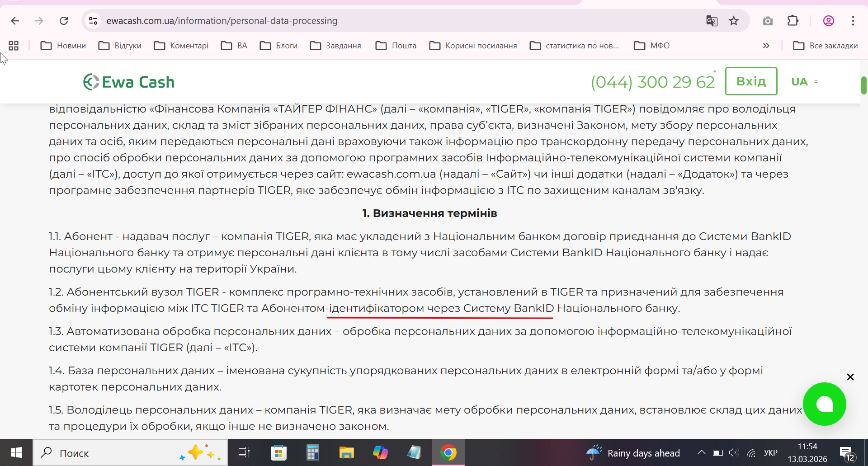Click paragraph 1.3 Автоматизована обробка
Viewport: 868px width, 466px height.
tap(420, 339)
